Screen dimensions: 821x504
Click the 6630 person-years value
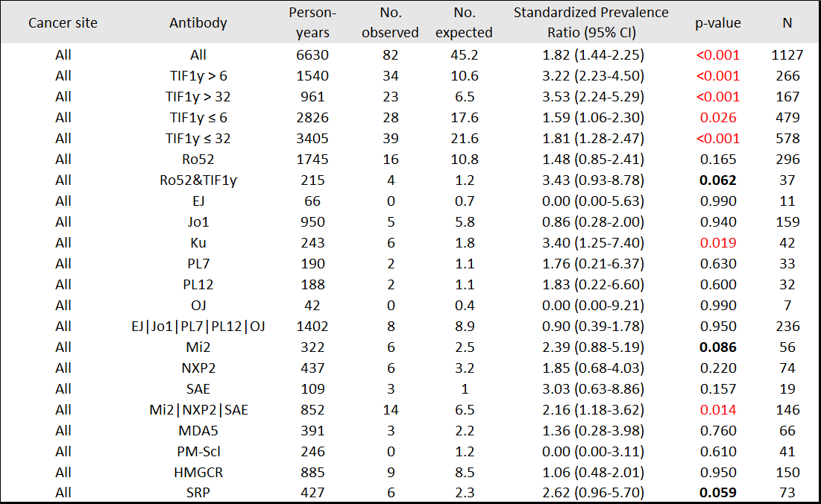point(313,55)
